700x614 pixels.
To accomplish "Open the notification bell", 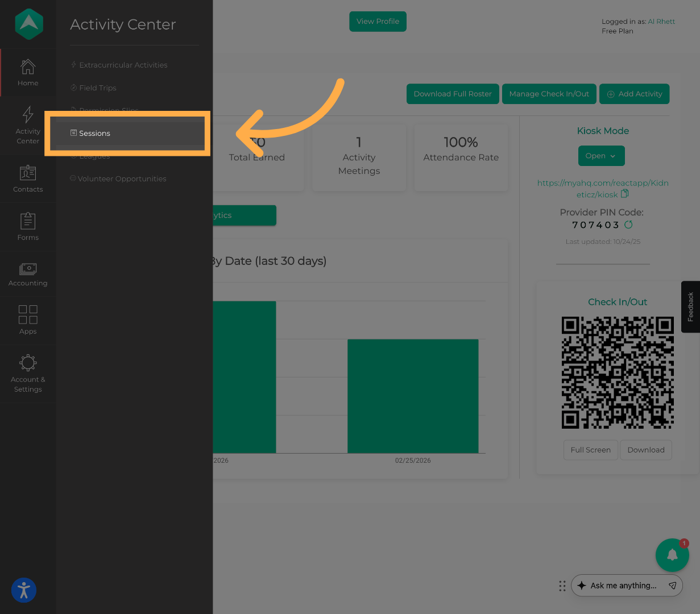I will click(672, 555).
